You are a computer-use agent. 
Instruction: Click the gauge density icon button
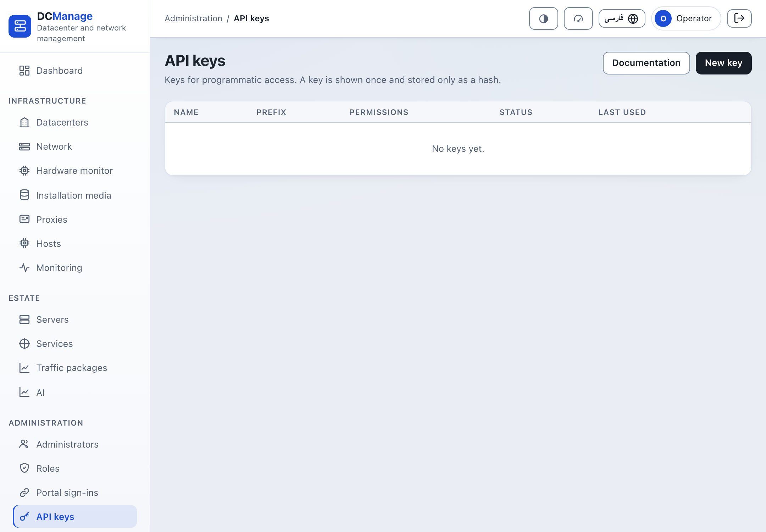pyautogui.click(x=578, y=18)
